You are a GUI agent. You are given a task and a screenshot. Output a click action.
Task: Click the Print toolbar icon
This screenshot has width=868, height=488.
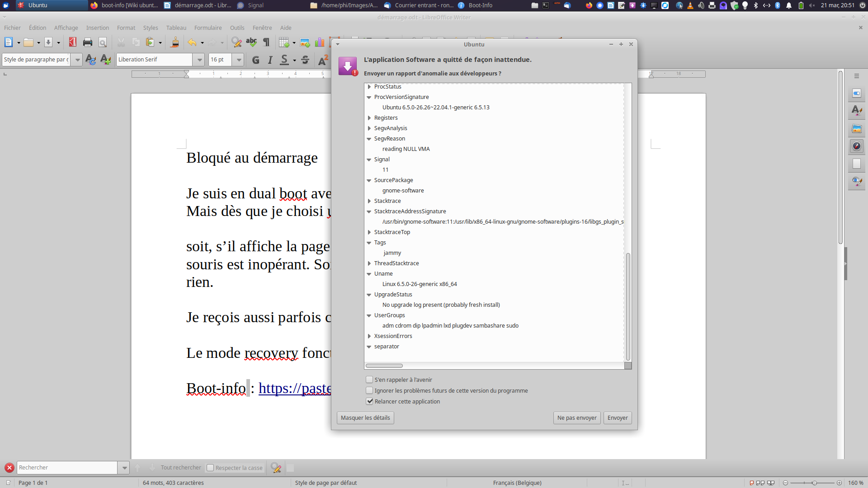point(88,42)
